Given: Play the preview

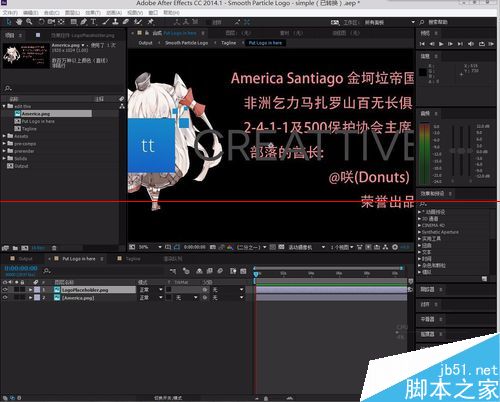Looking at the screenshot, I should 441,44.
